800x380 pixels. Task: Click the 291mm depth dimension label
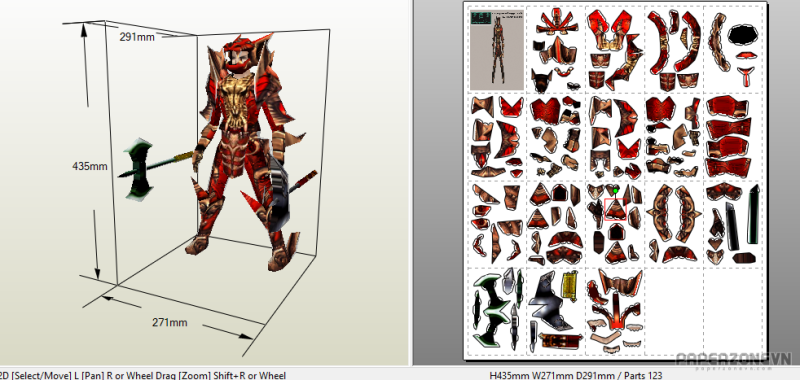[x=137, y=37]
